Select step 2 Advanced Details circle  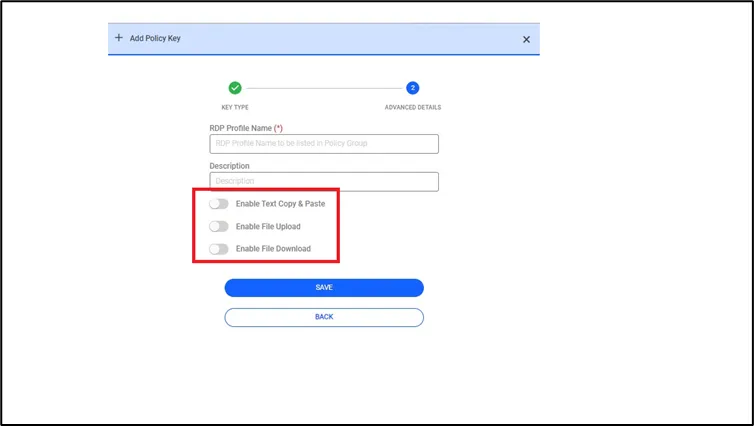pyautogui.click(x=413, y=88)
